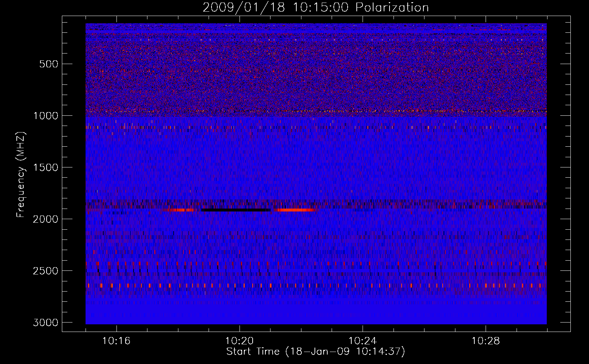
Task: Click the 1500 frequency tick label
Action: (x=46, y=167)
